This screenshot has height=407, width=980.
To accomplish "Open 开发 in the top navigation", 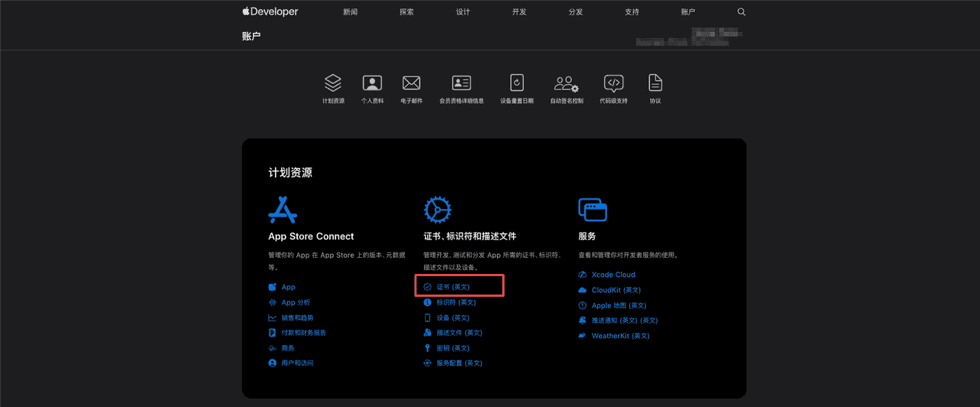I will click(x=519, y=12).
